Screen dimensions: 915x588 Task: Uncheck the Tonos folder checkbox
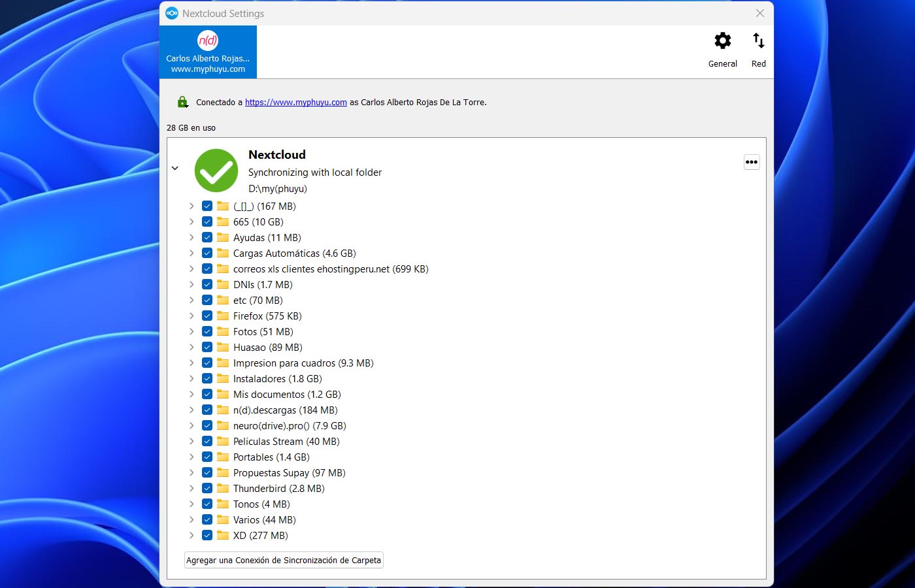pyautogui.click(x=207, y=504)
